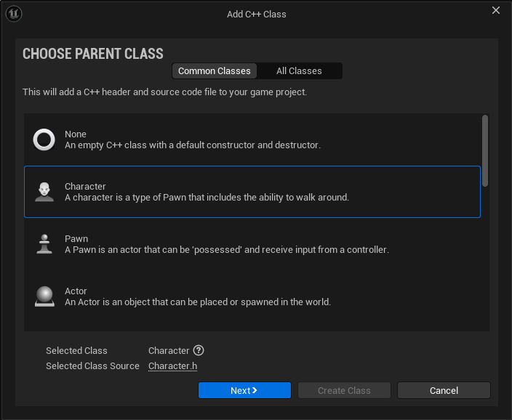Switch to the Common Classes tab
Image resolution: width=512 pixels, height=420 pixels.
click(x=214, y=71)
